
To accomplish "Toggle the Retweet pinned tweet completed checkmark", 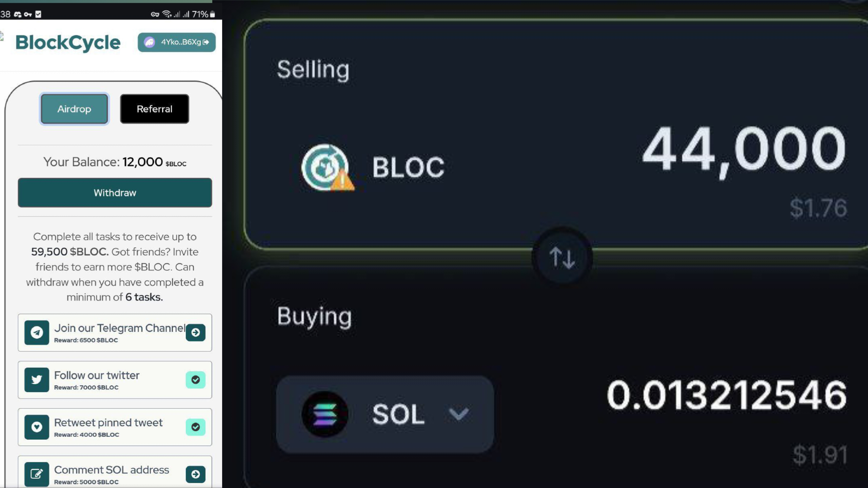I will pyautogui.click(x=196, y=427).
